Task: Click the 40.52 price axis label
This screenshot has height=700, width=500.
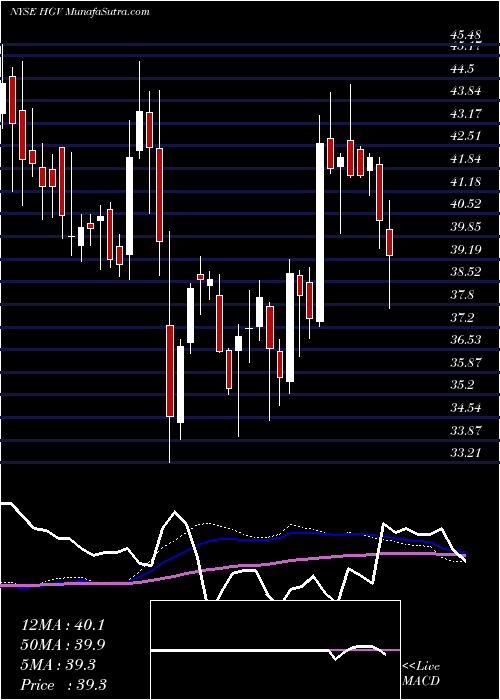Action: point(466,204)
